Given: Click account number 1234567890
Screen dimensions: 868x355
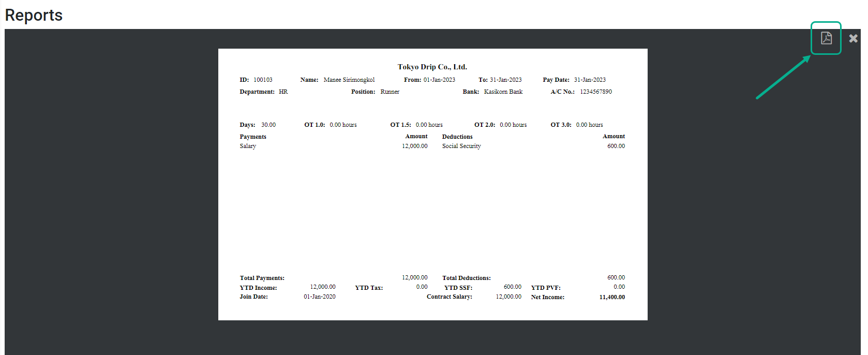Looking at the screenshot, I should [x=596, y=92].
